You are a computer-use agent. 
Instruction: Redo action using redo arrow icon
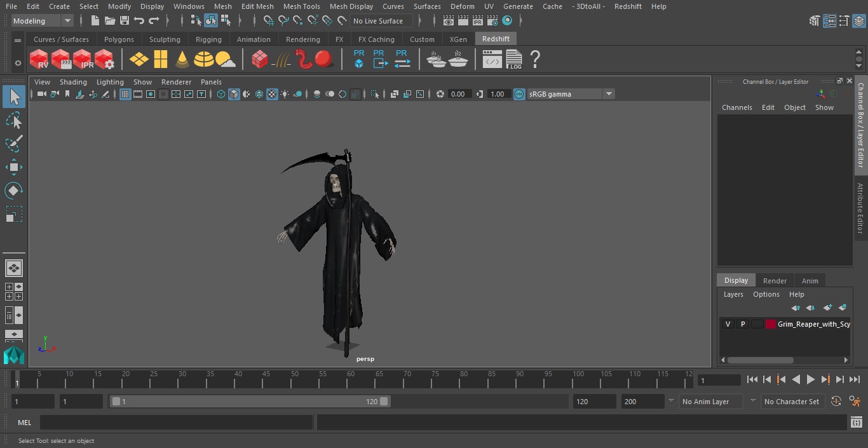pyautogui.click(x=154, y=21)
